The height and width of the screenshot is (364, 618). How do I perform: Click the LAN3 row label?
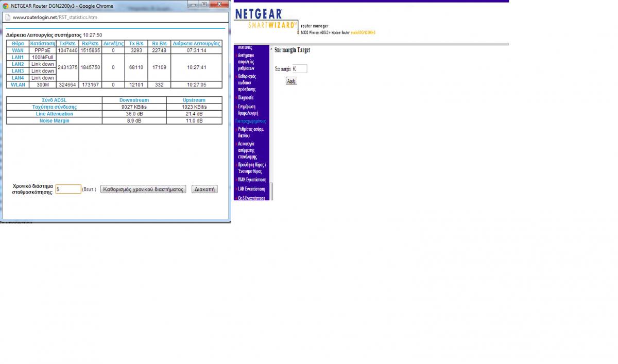pos(18,71)
